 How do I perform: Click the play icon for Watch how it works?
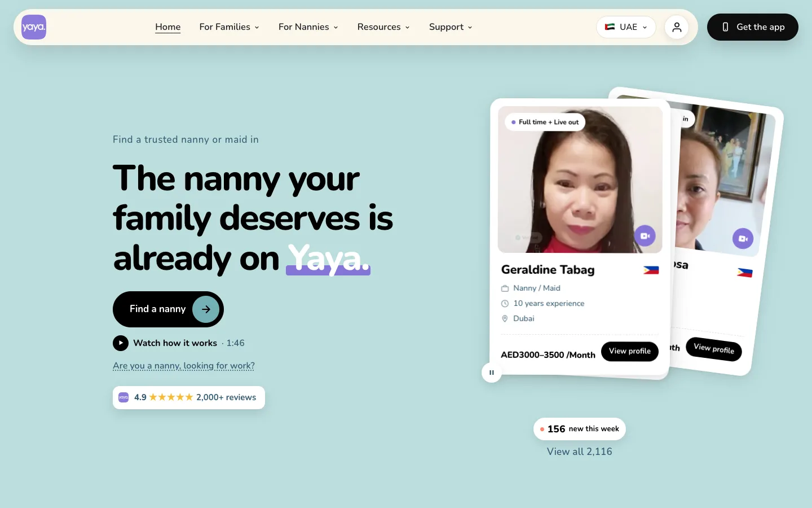tap(121, 343)
